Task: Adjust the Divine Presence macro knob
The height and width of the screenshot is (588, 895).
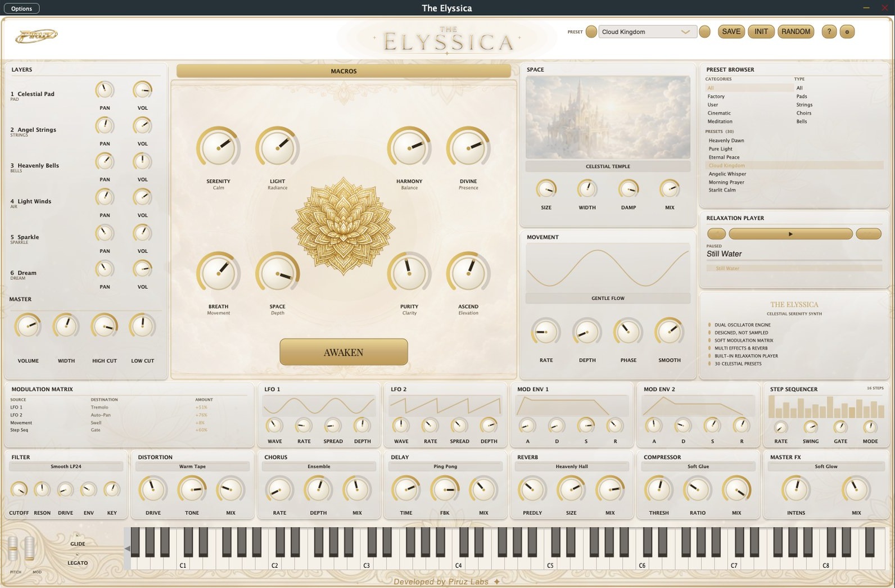Action: pos(468,148)
